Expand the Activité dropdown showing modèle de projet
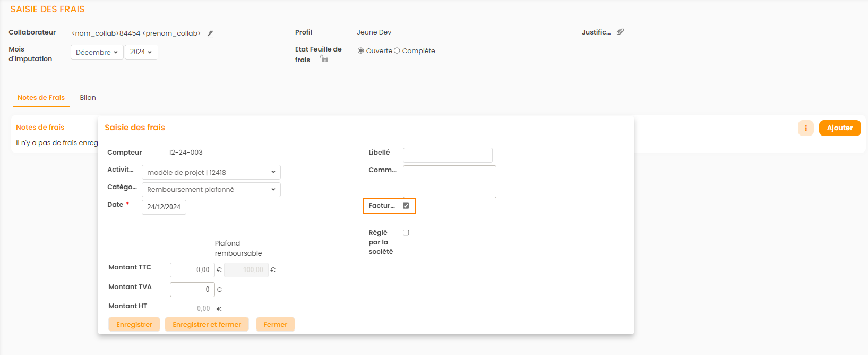868x355 pixels. pos(211,172)
